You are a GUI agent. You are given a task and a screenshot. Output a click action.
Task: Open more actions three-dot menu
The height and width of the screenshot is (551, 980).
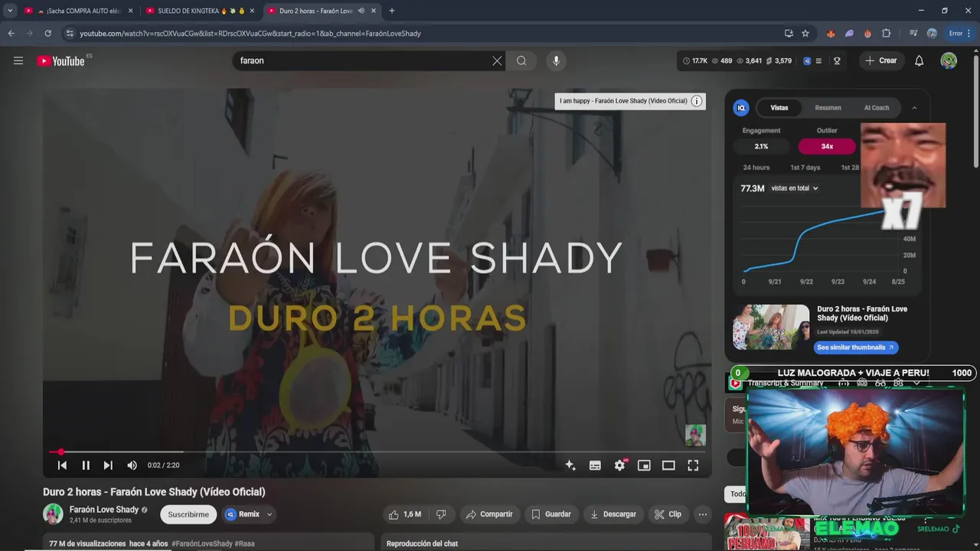click(702, 514)
